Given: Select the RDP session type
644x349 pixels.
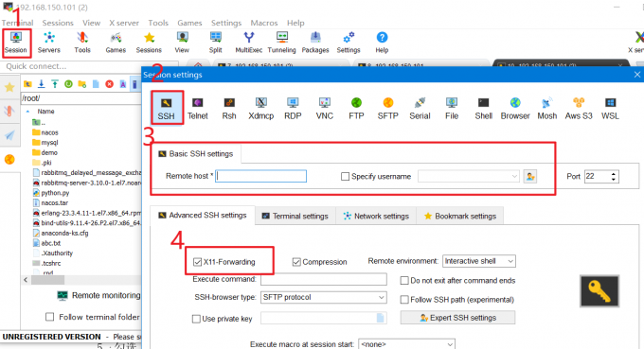Looking at the screenshot, I should point(293,109).
